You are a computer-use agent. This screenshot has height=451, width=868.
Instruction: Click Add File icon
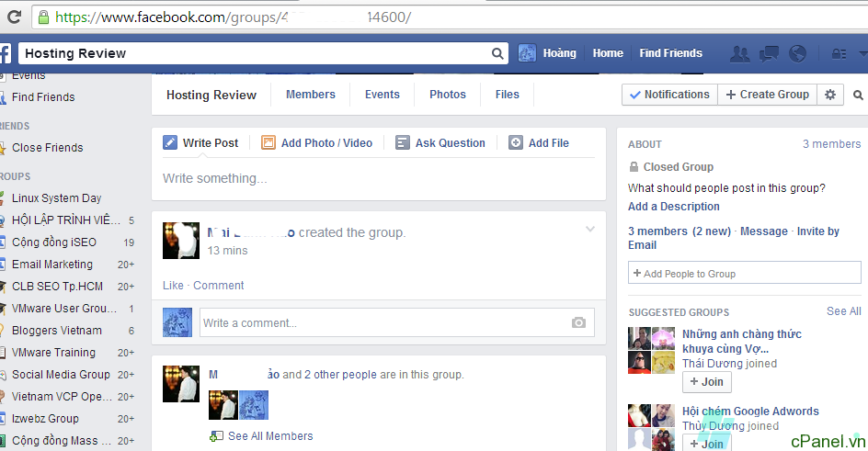coord(515,142)
